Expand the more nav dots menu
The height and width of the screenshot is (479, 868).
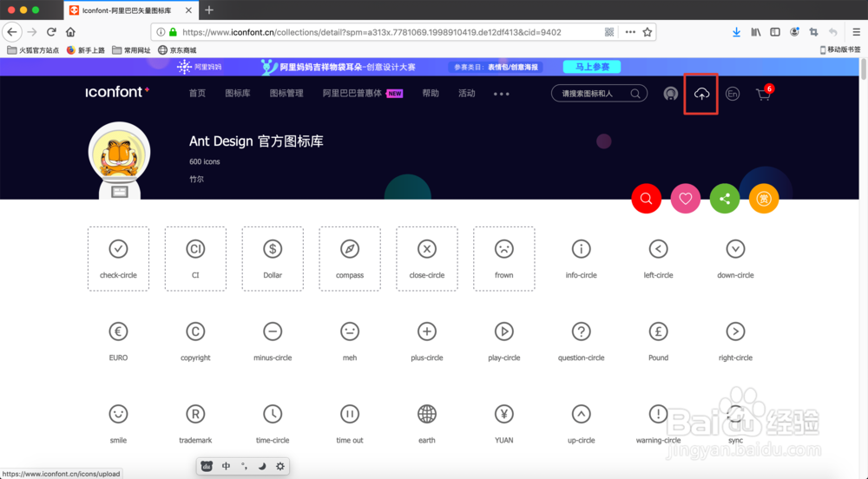(502, 94)
